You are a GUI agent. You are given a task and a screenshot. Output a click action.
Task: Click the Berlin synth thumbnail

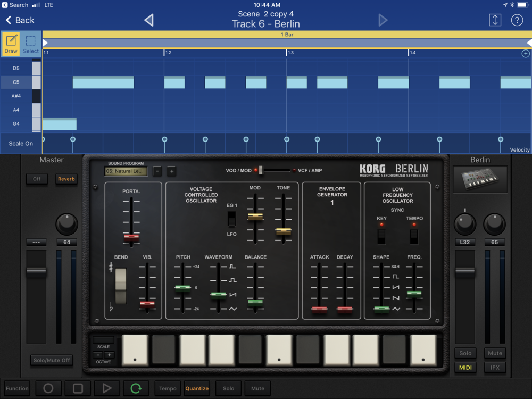pyautogui.click(x=480, y=180)
